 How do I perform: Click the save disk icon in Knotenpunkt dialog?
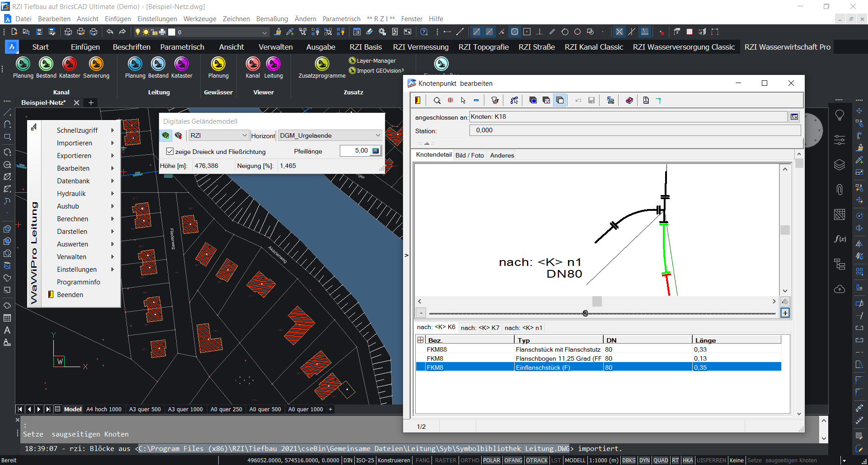point(591,100)
